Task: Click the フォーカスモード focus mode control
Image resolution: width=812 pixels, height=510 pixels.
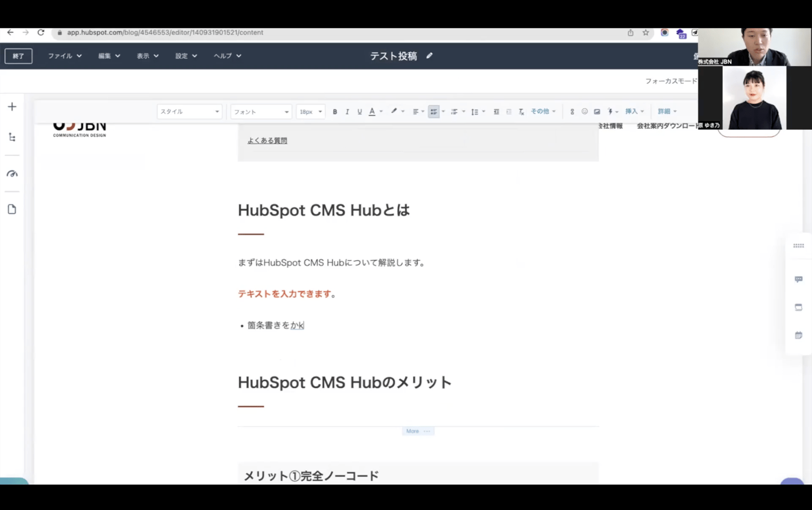Action: click(671, 81)
